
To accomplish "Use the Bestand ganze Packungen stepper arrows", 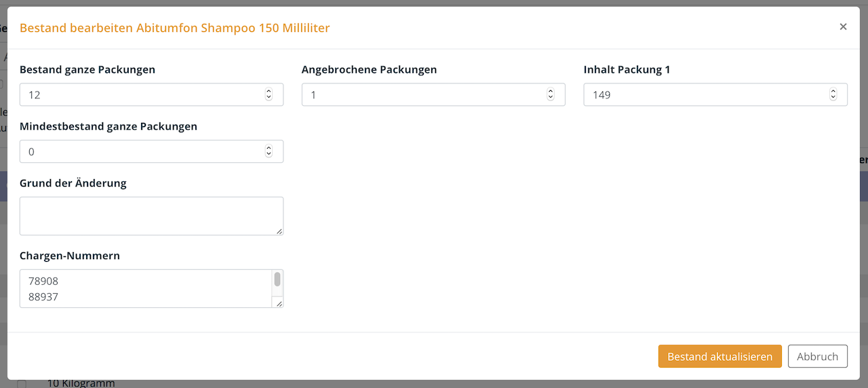I will (x=269, y=95).
